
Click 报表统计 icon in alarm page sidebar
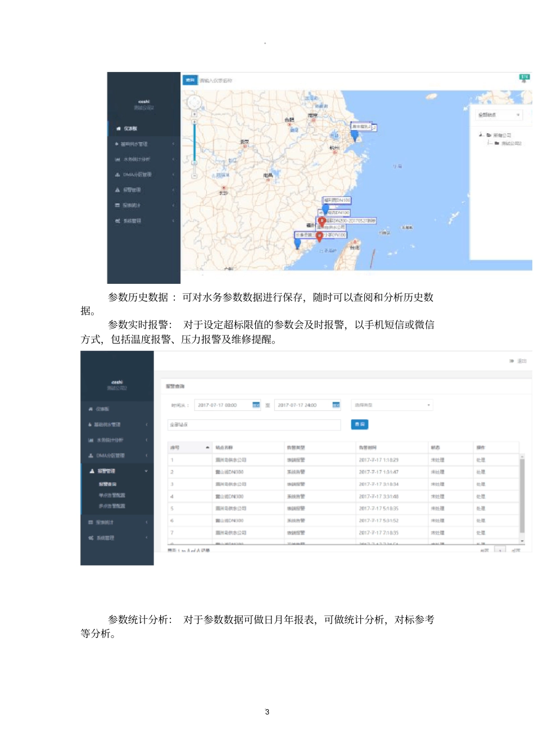click(90, 522)
